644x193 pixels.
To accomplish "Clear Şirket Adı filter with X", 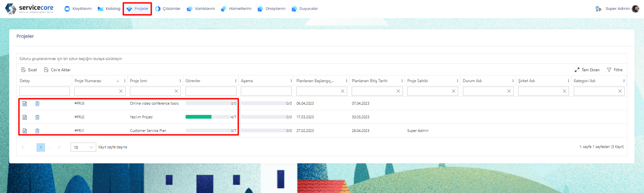I will [x=565, y=91].
